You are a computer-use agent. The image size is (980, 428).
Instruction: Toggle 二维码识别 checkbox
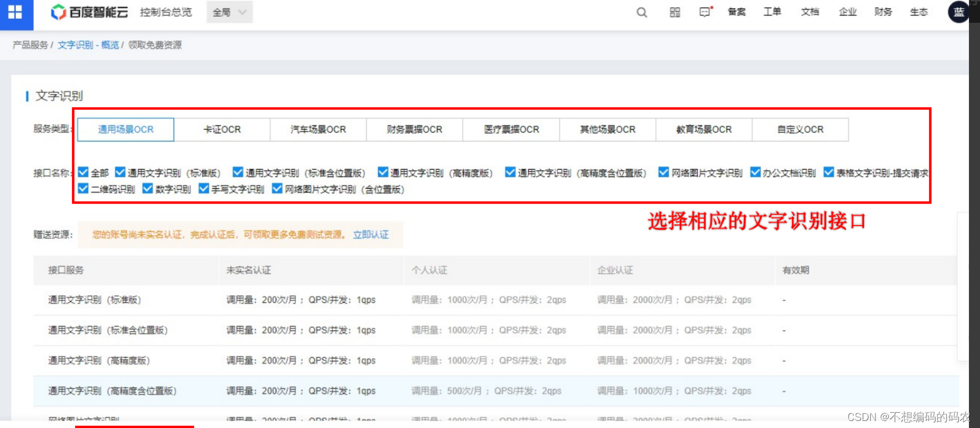click(84, 189)
